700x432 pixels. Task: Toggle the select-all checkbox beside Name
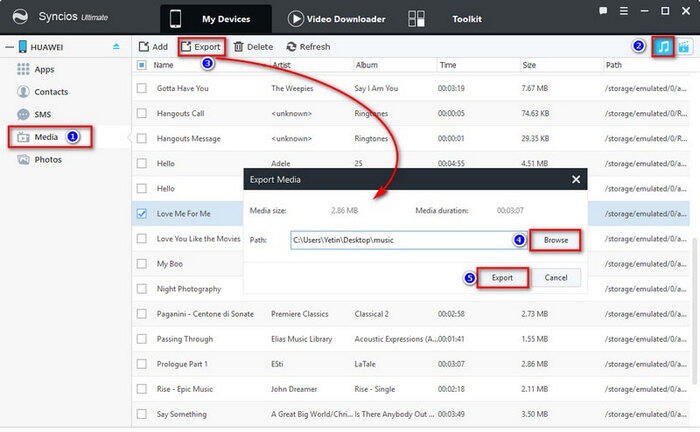(142, 65)
